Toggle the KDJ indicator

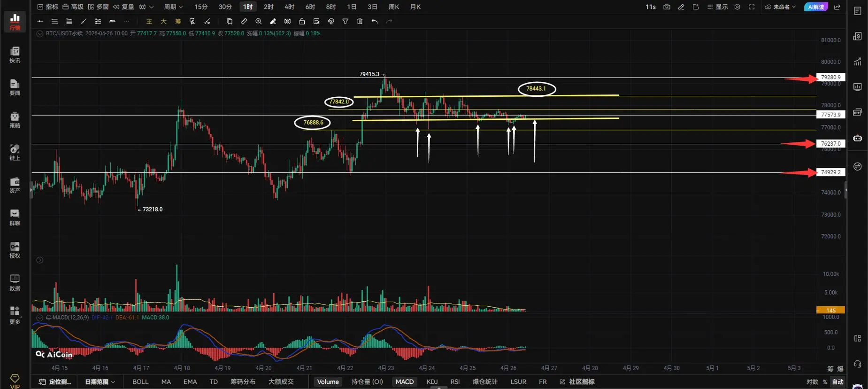pyautogui.click(x=432, y=382)
